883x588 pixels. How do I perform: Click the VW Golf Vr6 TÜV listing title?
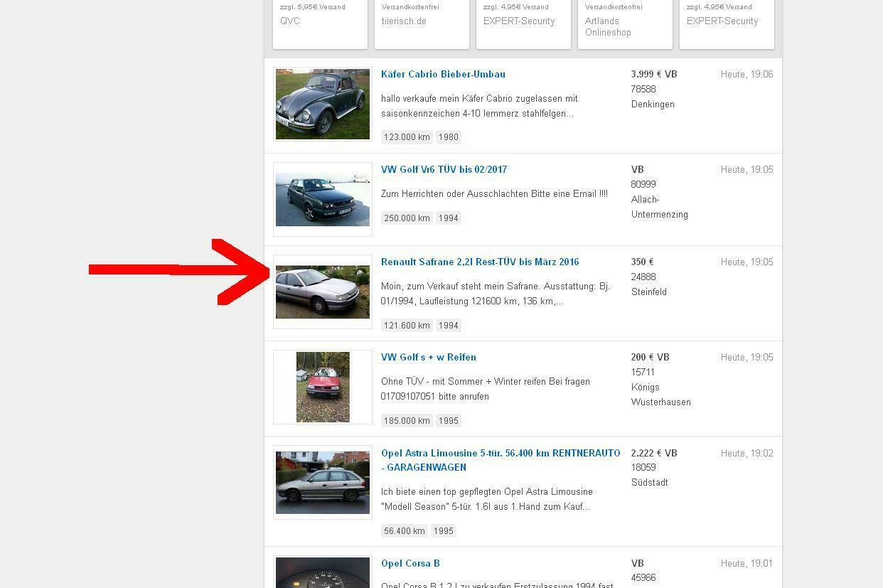[444, 169]
